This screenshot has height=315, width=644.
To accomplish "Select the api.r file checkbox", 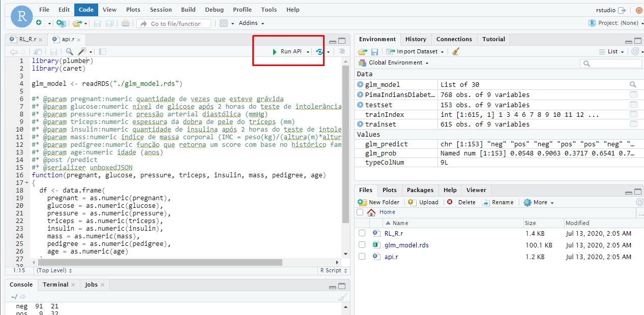I will coord(362,257).
